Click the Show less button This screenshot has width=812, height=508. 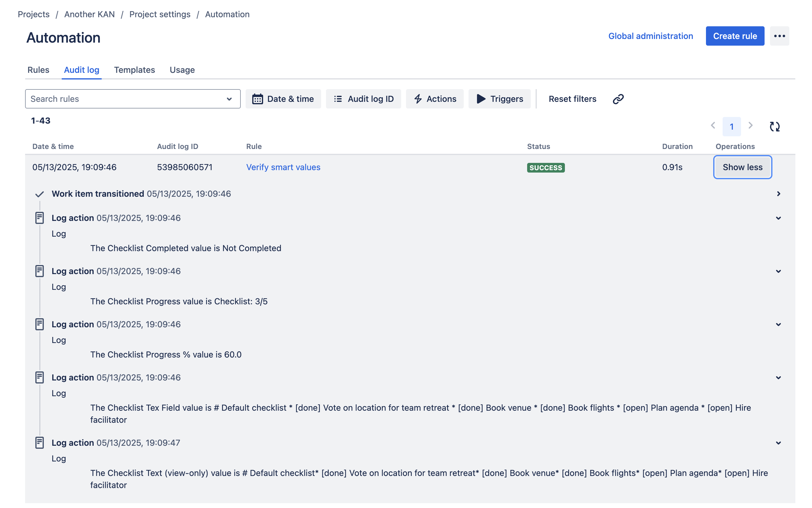pos(742,167)
